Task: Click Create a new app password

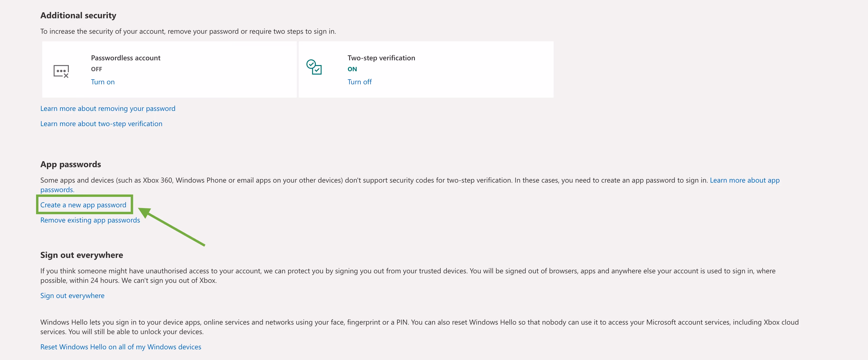Action: tap(83, 205)
